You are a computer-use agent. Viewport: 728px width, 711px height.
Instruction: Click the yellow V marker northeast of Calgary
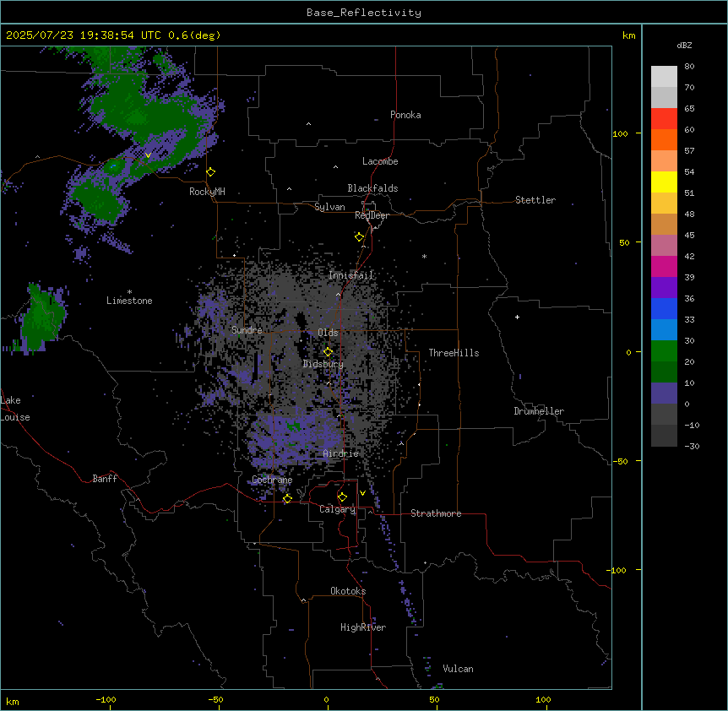[x=362, y=493]
